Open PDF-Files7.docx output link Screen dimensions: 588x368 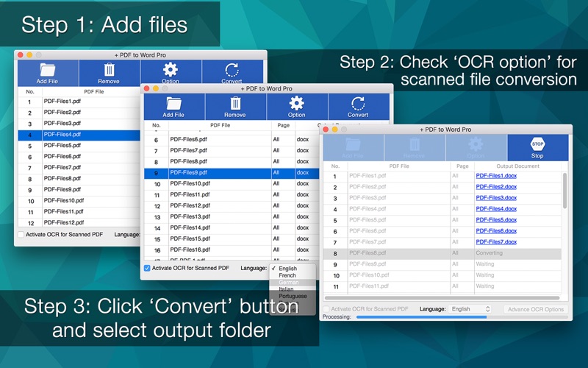point(496,242)
